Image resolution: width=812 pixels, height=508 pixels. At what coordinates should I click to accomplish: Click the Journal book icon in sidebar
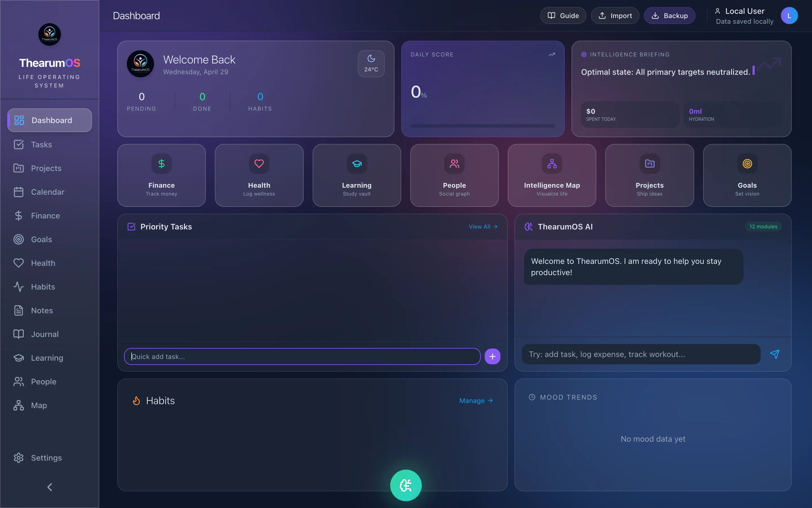pyautogui.click(x=18, y=334)
